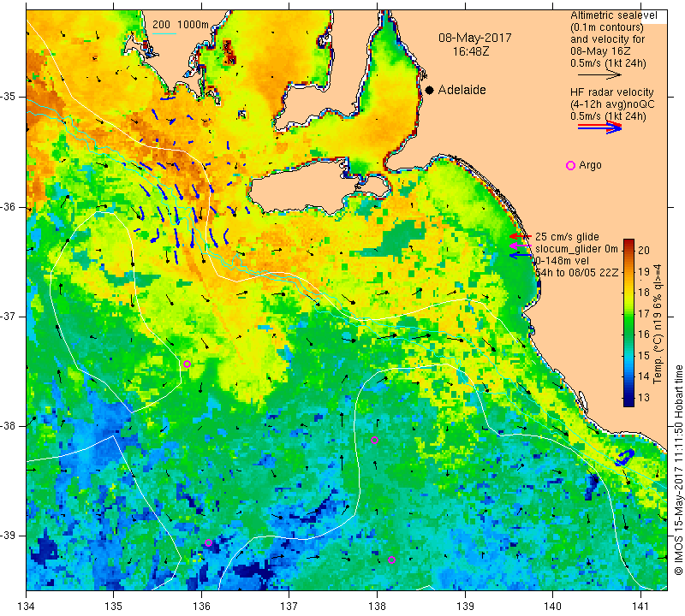Click the color bar tick label 19
The height and width of the screenshot is (616, 685).
tap(644, 271)
